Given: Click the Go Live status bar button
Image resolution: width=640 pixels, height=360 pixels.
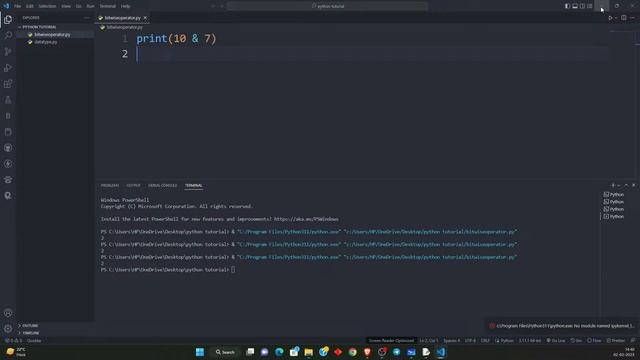Looking at the screenshot, I should point(556,340).
